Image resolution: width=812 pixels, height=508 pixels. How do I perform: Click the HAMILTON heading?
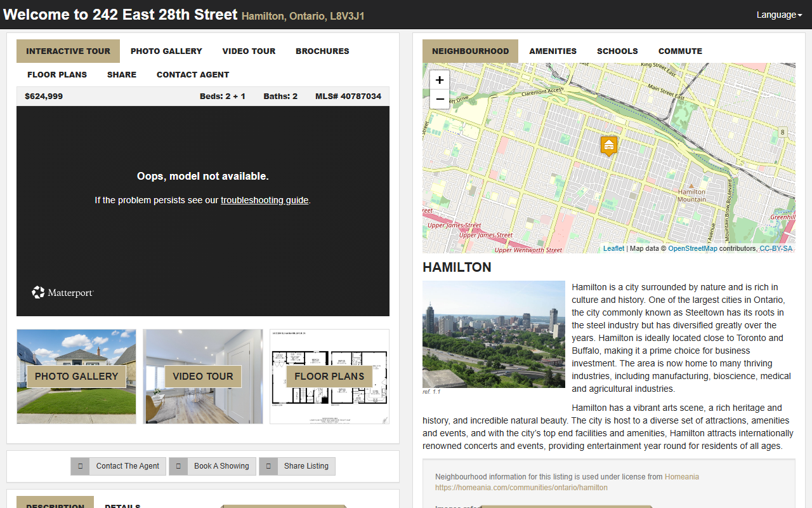(457, 267)
